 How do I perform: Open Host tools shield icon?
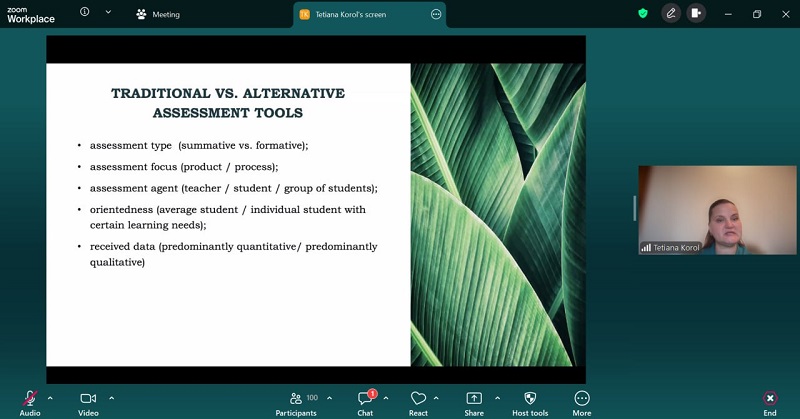530,399
